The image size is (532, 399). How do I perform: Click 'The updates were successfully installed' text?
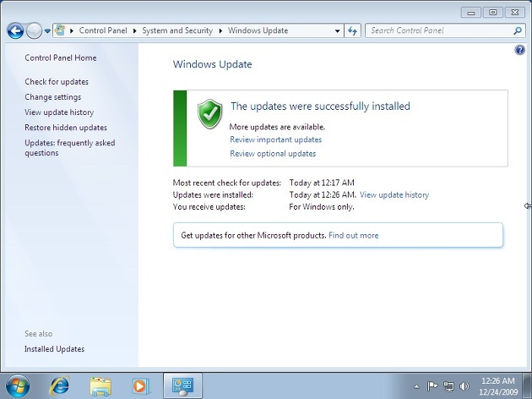coord(320,107)
